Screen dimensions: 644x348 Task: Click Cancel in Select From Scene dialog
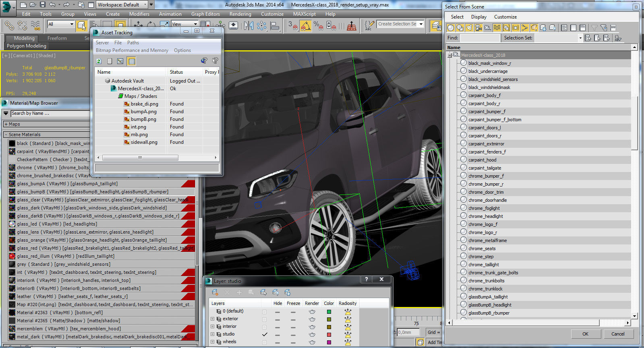[618, 334]
